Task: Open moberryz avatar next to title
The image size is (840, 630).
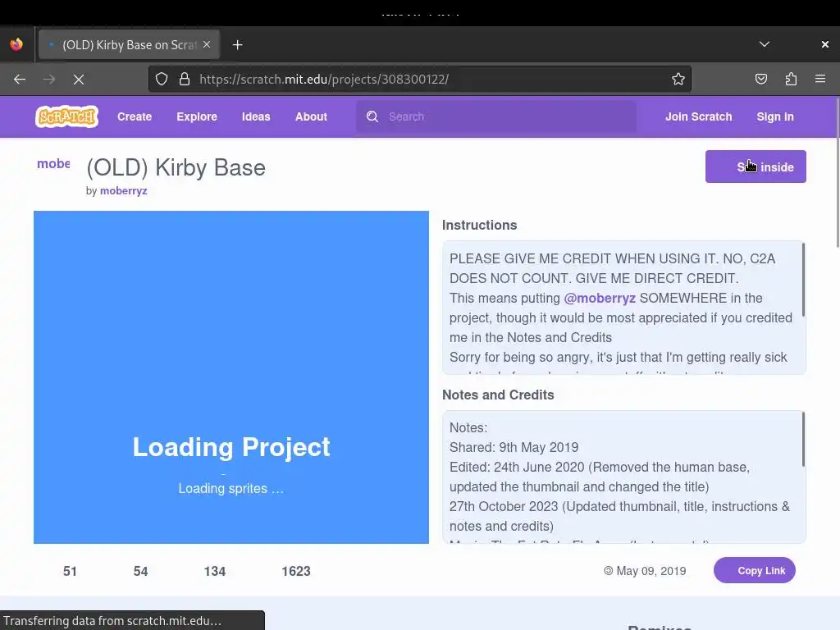Action: 53,164
